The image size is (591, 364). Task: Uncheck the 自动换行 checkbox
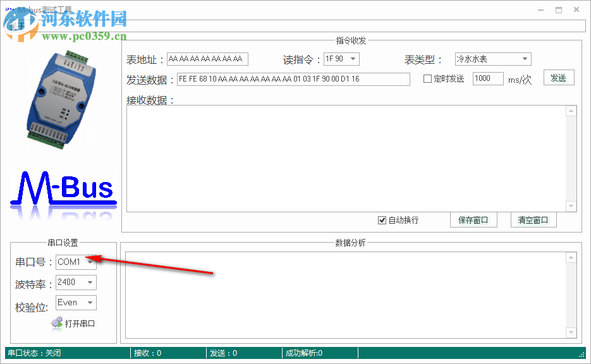tap(382, 220)
